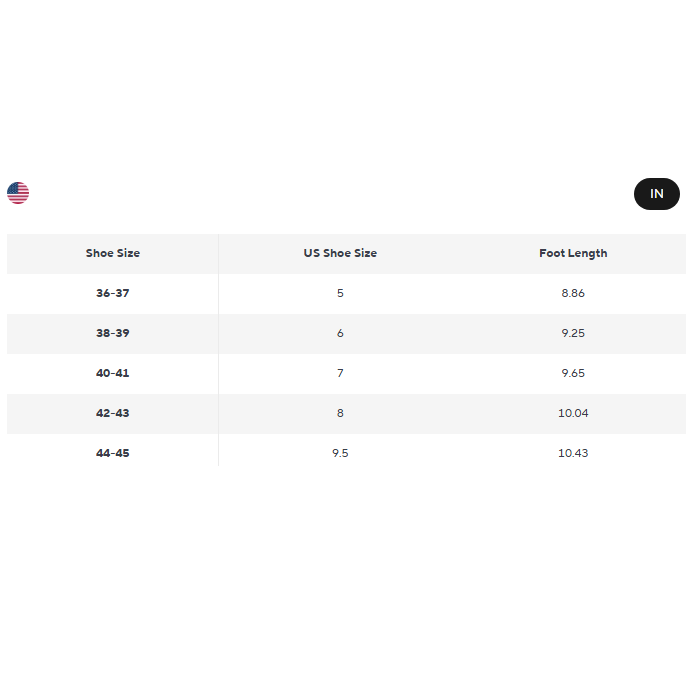Select the 40-41 shoe size row
This screenshot has height=697, width=697.
(x=113, y=373)
